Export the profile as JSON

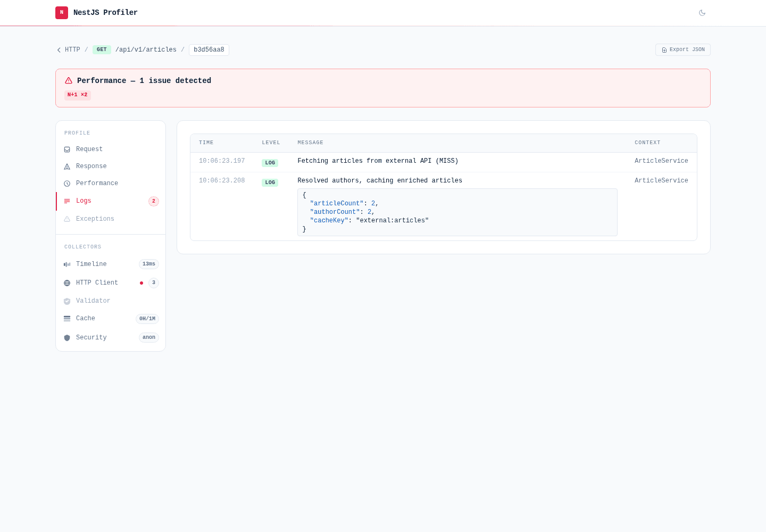tap(683, 50)
